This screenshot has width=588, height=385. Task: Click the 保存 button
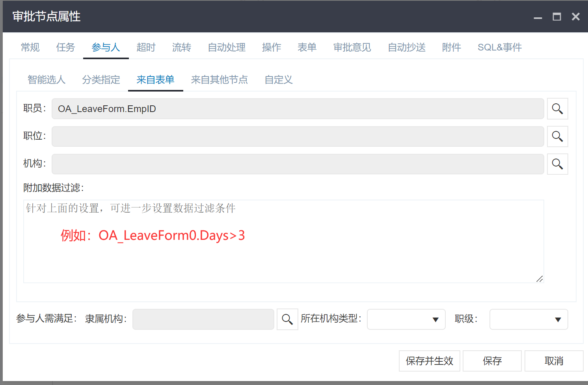pos(492,361)
